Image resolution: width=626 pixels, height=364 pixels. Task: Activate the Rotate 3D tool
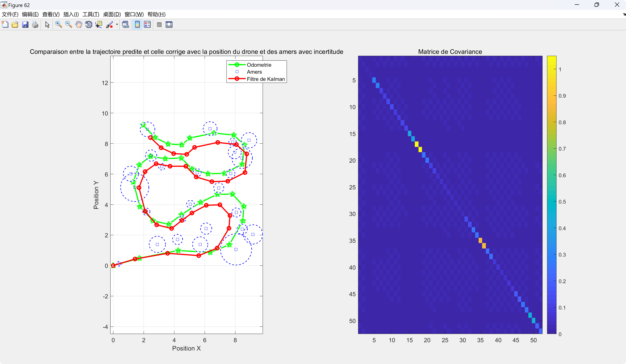coord(89,25)
